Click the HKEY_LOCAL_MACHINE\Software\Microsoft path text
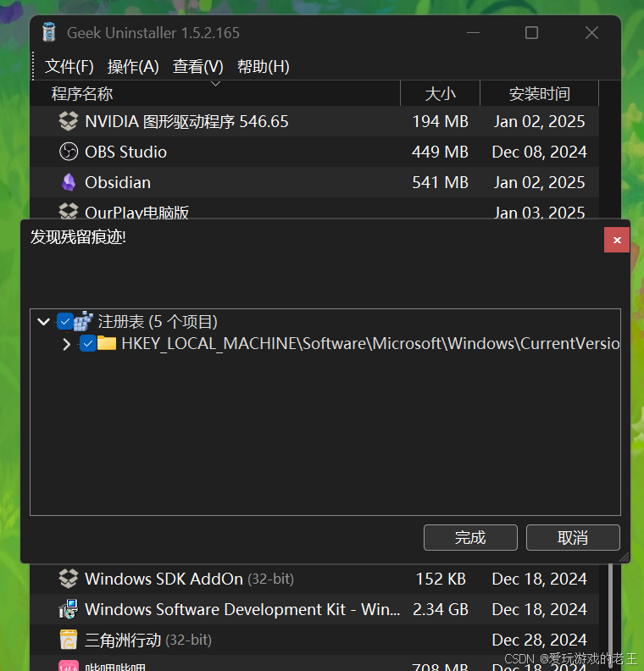 coord(370,344)
